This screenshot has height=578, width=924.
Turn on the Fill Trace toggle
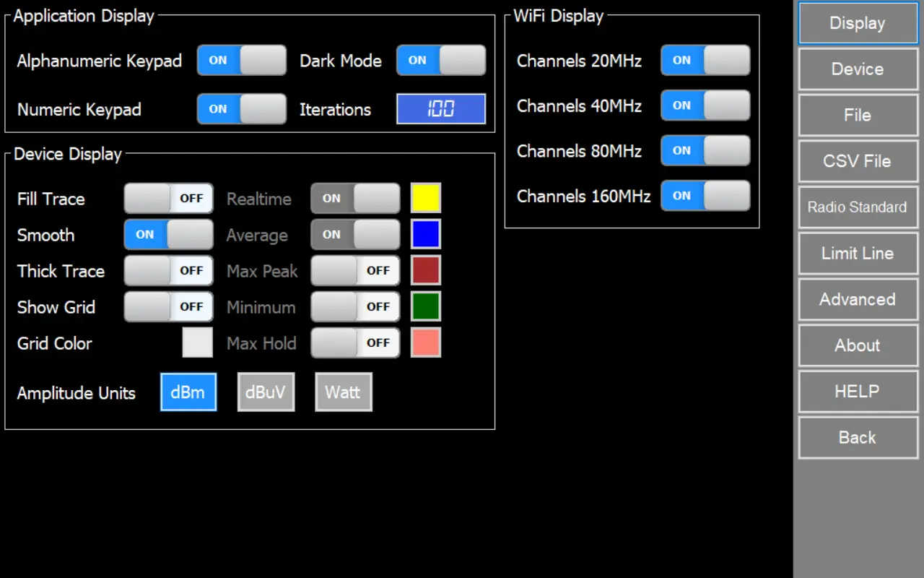(168, 198)
